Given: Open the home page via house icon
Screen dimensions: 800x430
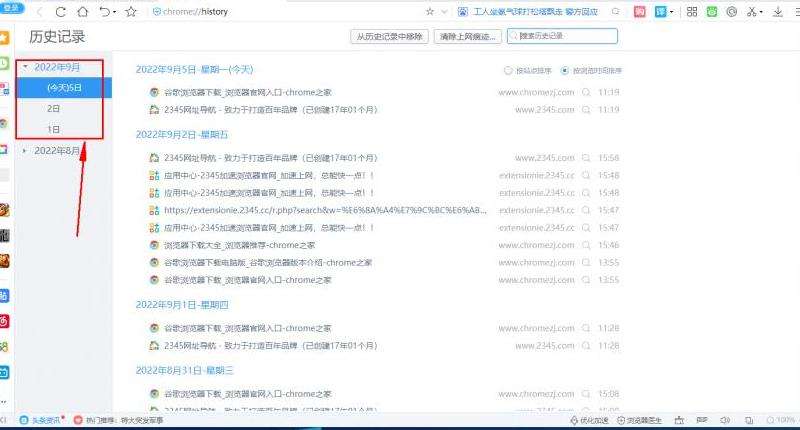Looking at the screenshot, I should click(x=83, y=12).
